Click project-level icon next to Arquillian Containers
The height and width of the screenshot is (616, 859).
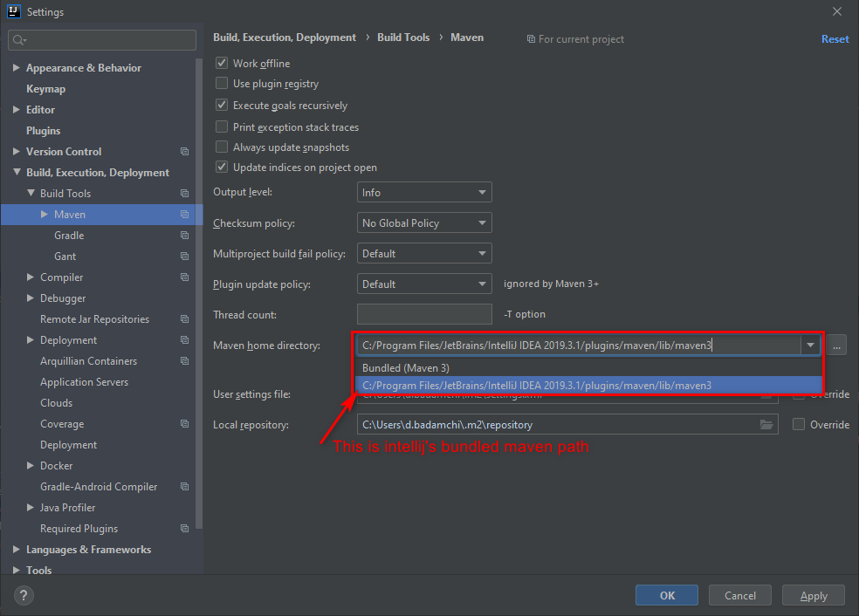pos(184,361)
